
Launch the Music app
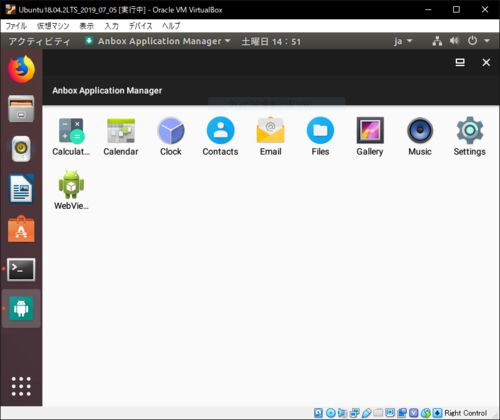[420, 137]
